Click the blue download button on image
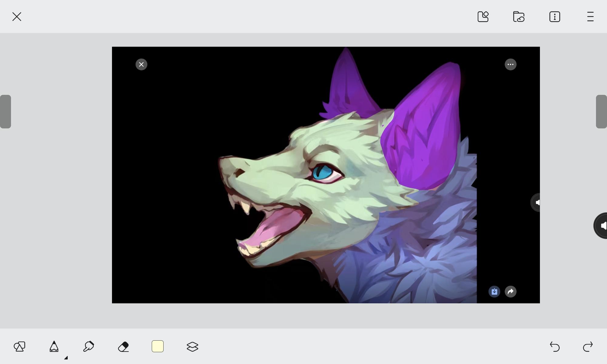607x364 pixels. point(494,292)
